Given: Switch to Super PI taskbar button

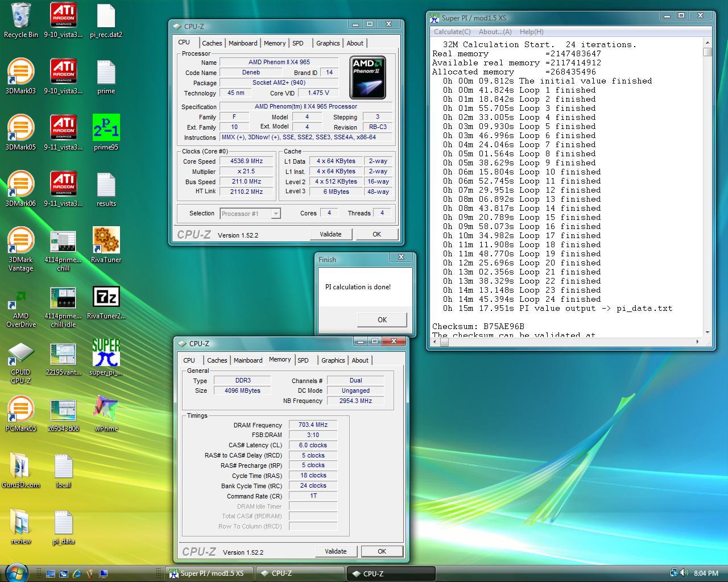Looking at the screenshot, I should 209,573.
